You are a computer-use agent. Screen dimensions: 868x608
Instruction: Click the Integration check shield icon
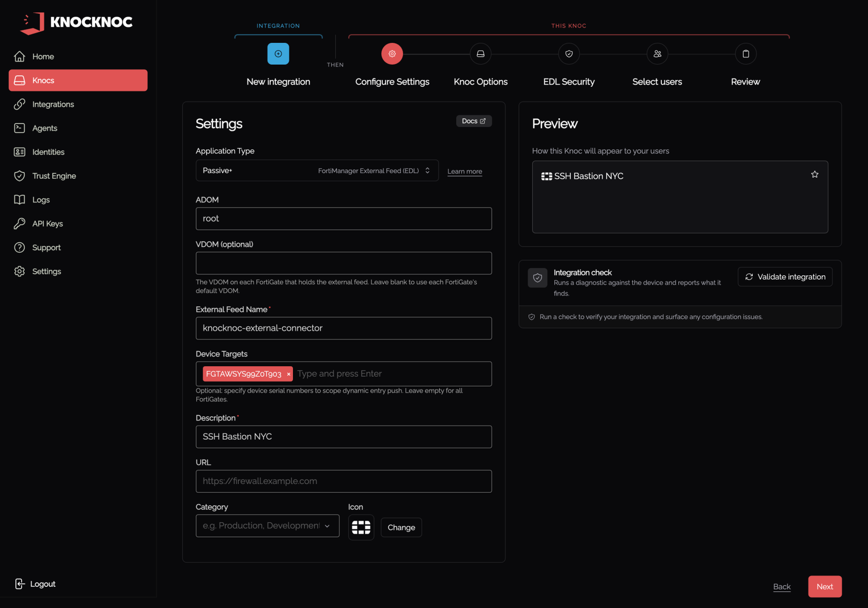pos(537,278)
